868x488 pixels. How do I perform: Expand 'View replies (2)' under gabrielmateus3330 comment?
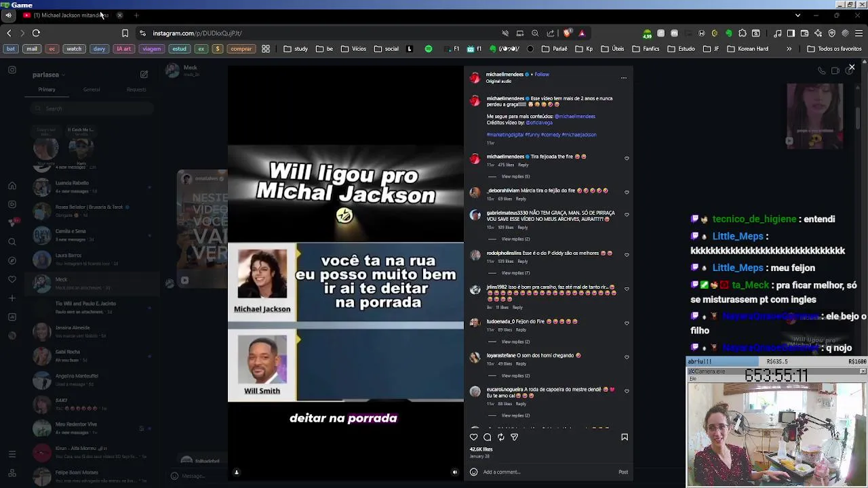click(515, 239)
